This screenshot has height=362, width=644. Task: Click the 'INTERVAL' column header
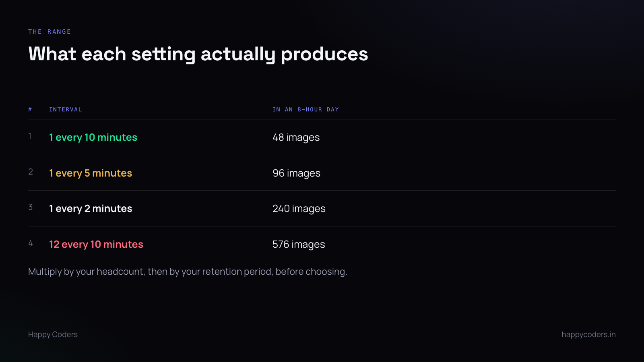coord(66,109)
